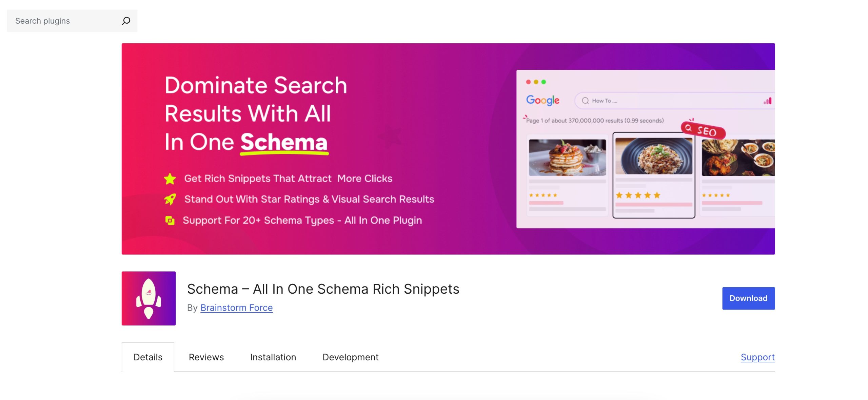Open the Installation tab
The image size is (868, 400).
[273, 357]
